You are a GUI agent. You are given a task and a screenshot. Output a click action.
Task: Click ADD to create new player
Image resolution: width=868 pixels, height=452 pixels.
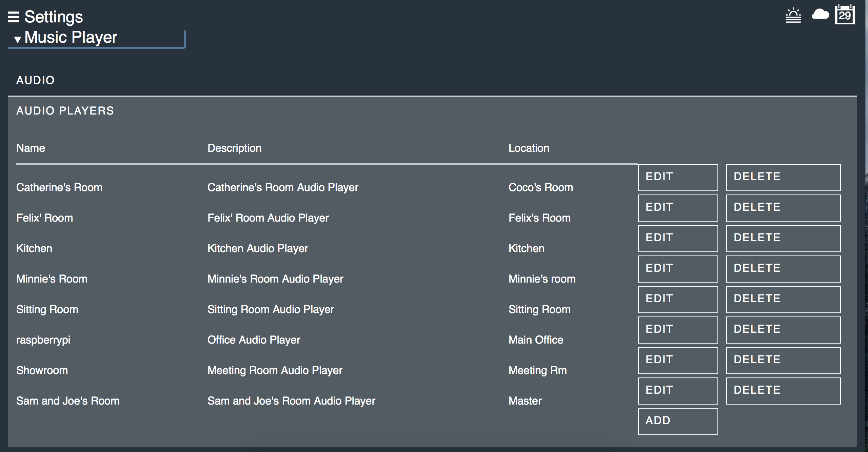point(677,421)
